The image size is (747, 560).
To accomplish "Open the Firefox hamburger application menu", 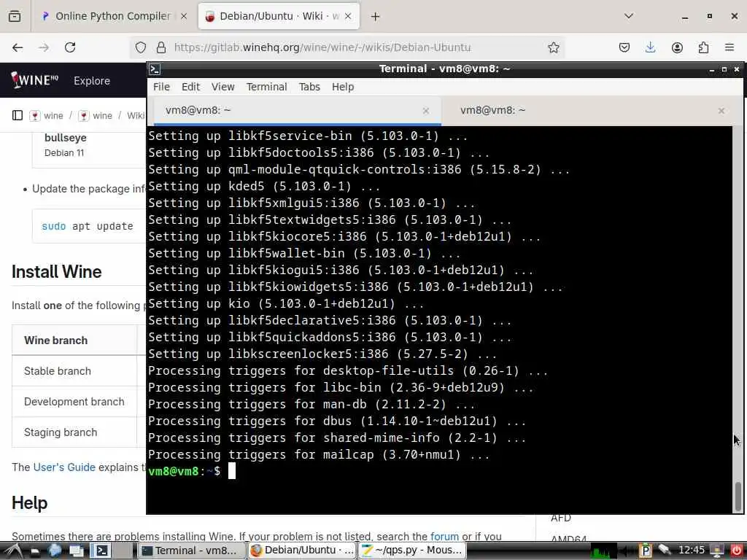I will (729, 47).
